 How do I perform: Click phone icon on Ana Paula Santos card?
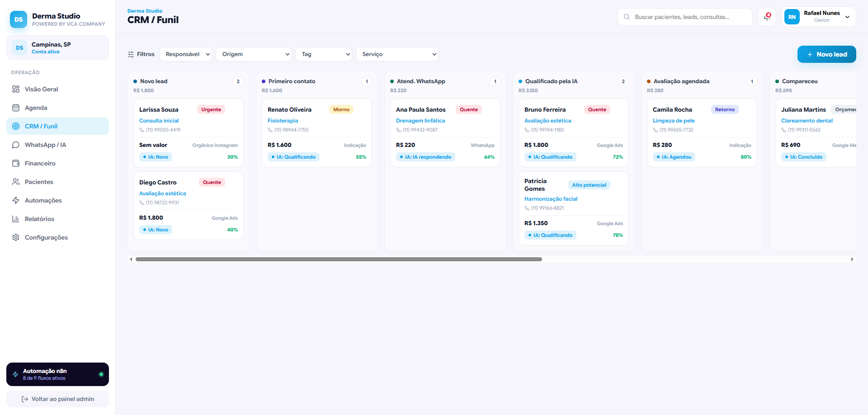[x=398, y=130]
